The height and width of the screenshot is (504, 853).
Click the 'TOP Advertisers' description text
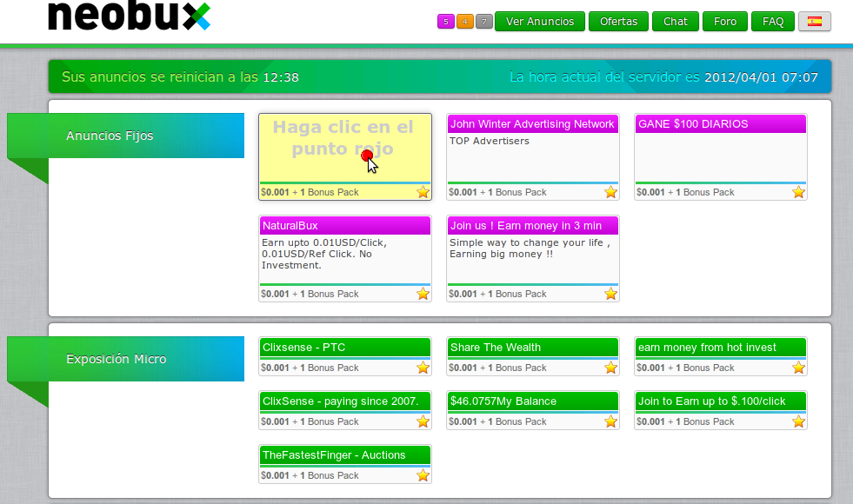tap(489, 141)
